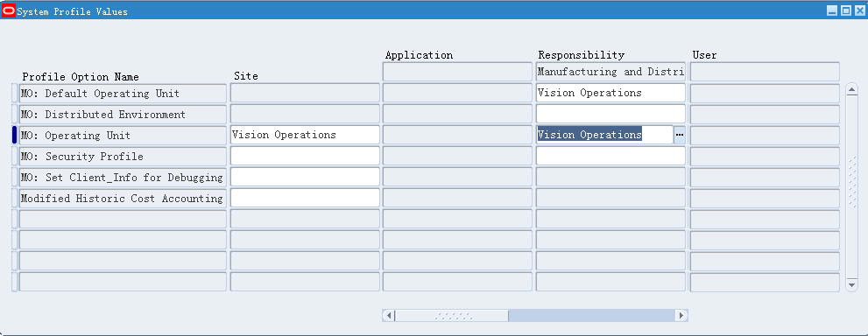Screen dimensions: 868x336
Task: Click the horizontal scrollbar left arrow
Action: 389,316
